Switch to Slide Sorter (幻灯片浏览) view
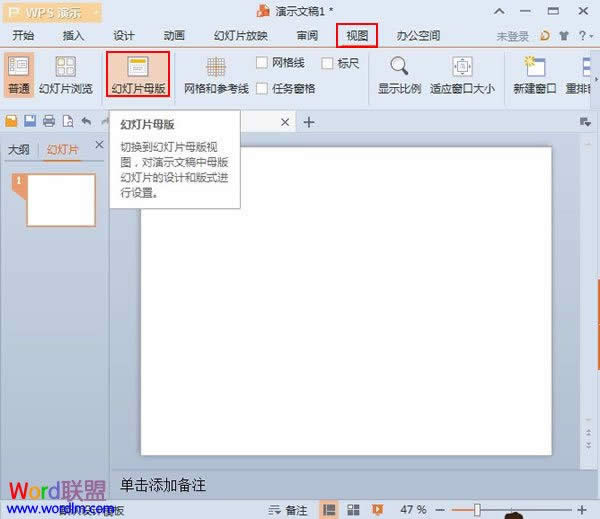 (x=65, y=73)
